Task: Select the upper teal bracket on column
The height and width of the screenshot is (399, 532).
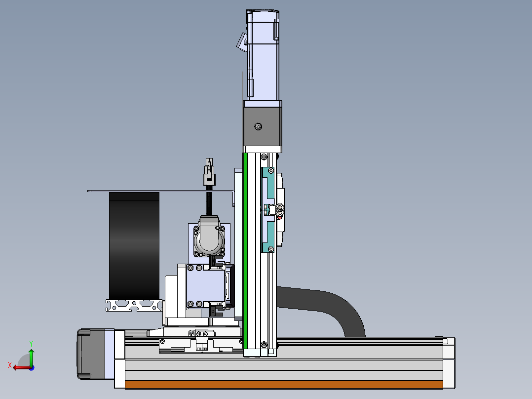Action: click(268, 183)
